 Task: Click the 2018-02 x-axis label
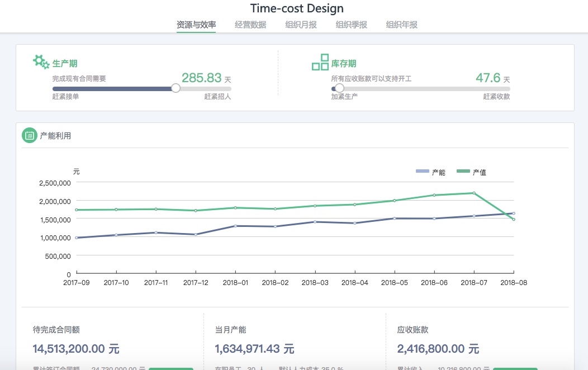[x=275, y=283]
